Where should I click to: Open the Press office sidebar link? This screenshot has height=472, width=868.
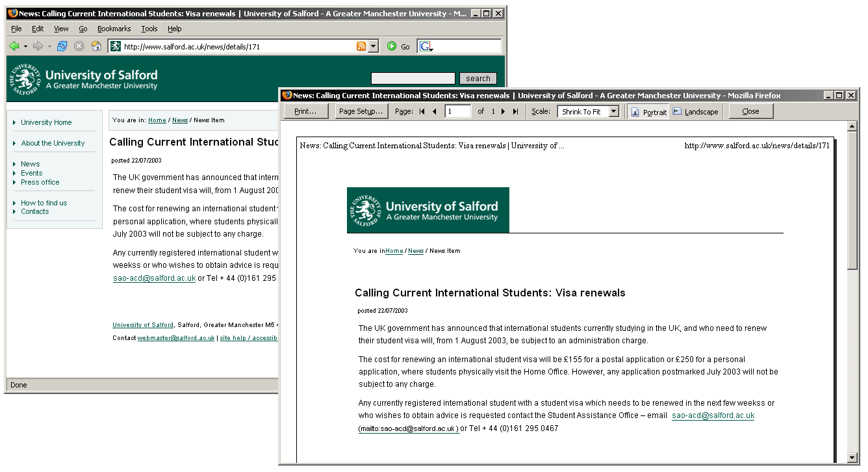pyautogui.click(x=40, y=182)
